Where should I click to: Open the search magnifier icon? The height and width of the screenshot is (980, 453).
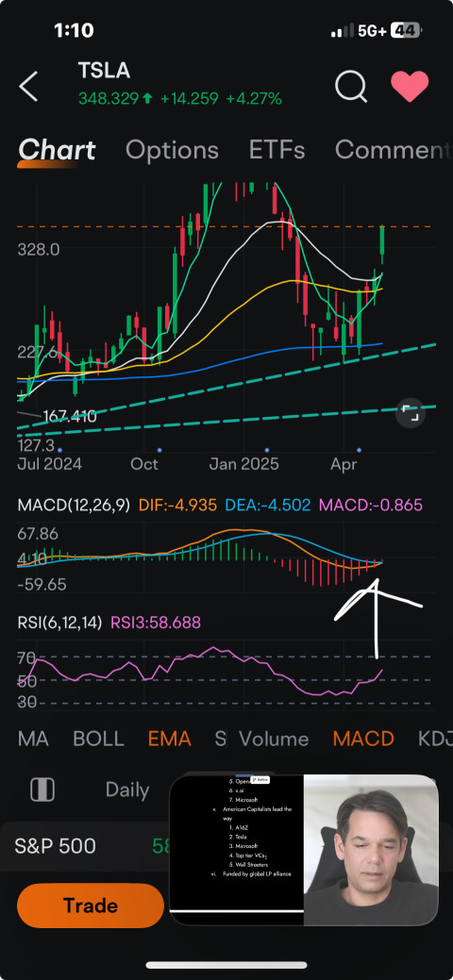coord(351,85)
